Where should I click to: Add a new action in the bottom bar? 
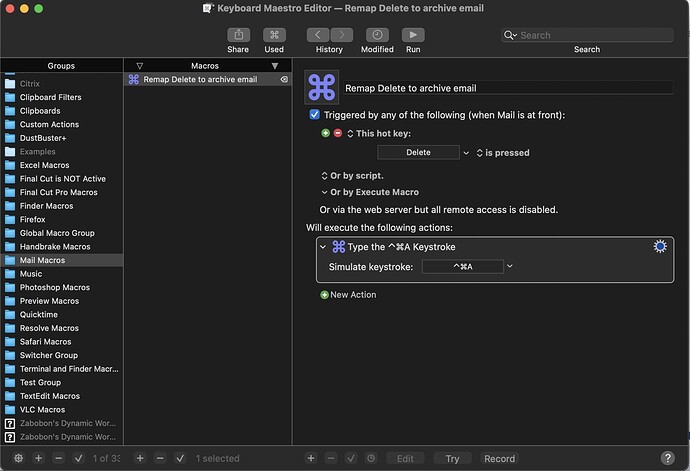(x=311, y=458)
